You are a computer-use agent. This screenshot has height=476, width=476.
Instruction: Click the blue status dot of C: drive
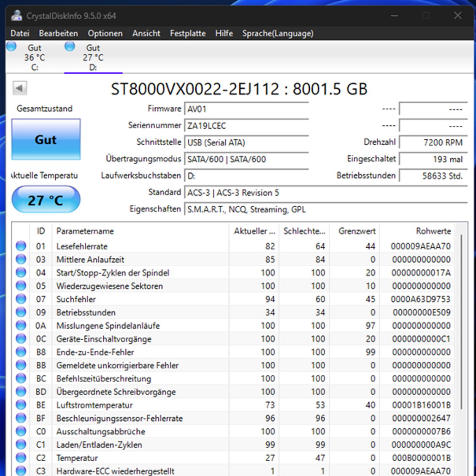point(11,46)
